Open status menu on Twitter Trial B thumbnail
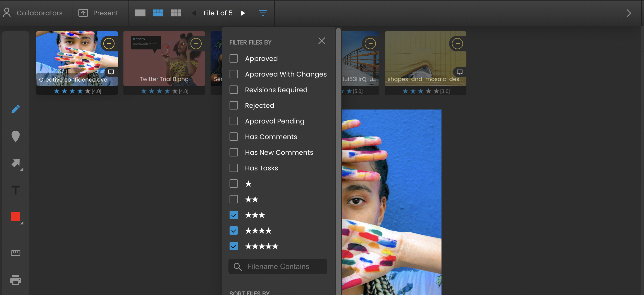644x295 pixels. click(x=196, y=44)
